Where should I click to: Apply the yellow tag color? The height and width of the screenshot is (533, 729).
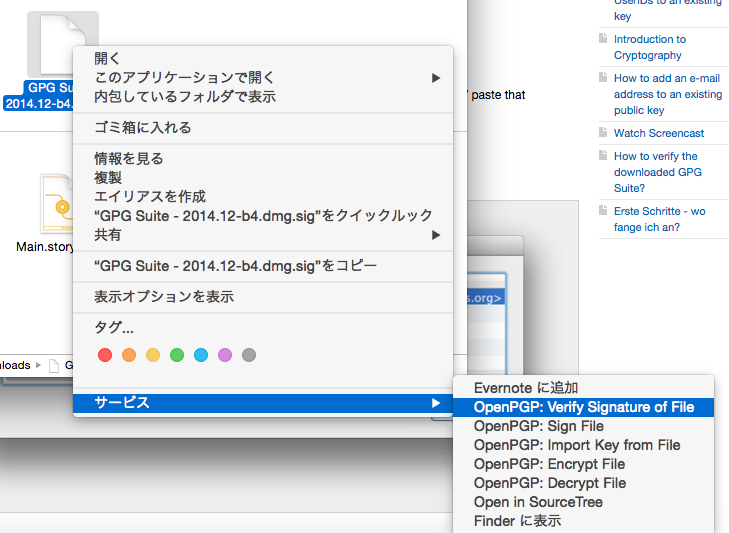point(153,355)
